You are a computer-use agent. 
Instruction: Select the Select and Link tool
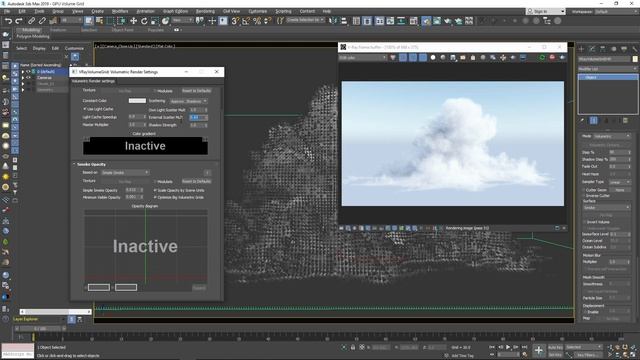(31, 20)
